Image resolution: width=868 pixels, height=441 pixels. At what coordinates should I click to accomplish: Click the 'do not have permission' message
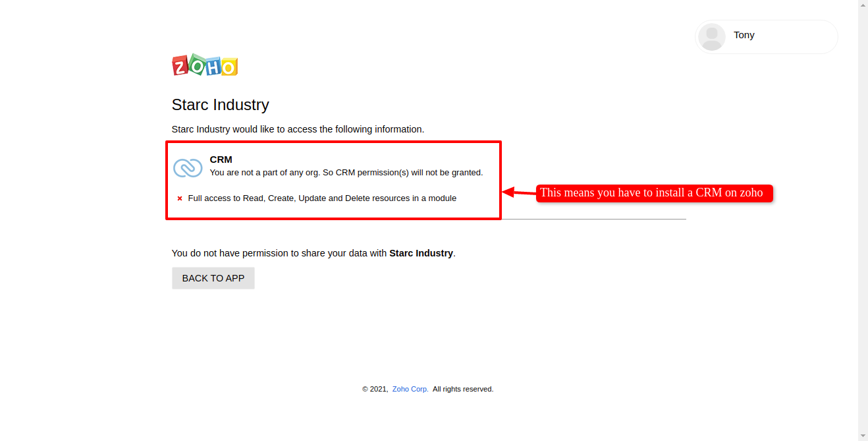[x=313, y=253]
